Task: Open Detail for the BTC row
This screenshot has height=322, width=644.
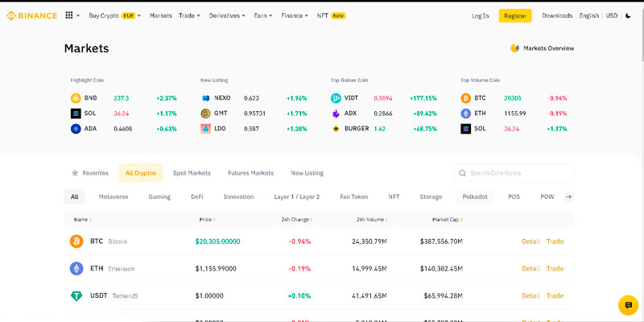Action: click(x=530, y=242)
